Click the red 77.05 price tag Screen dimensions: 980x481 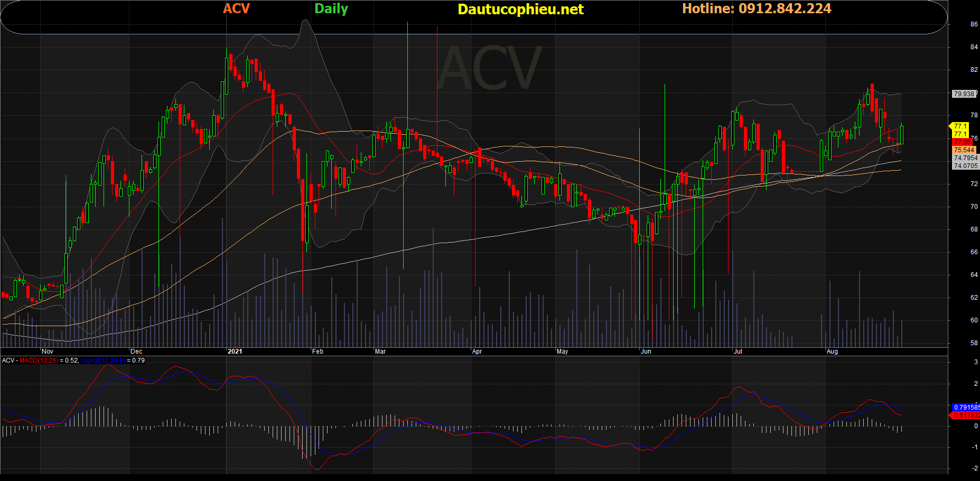pos(962,142)
